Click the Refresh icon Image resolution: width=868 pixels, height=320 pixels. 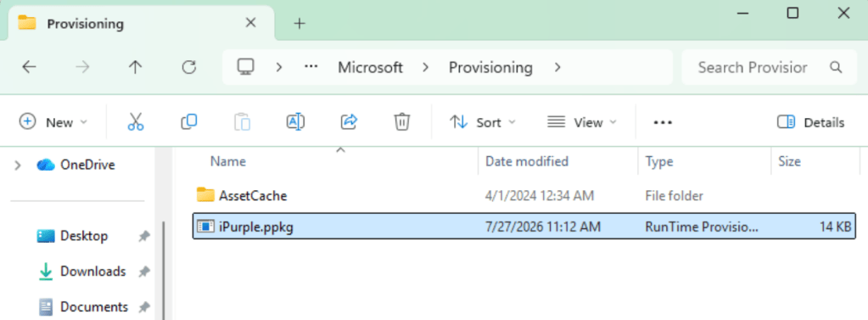189,68
